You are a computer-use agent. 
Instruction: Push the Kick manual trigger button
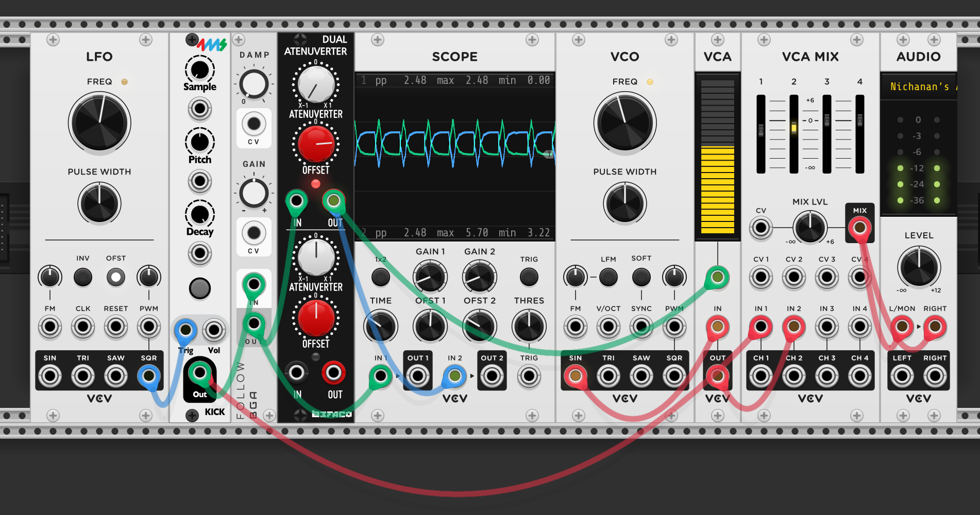click(200, 288)
